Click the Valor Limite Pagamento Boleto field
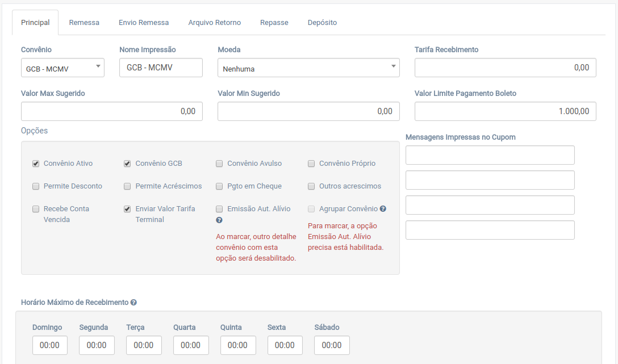The height and width of the screenshot is (364, 618). [x=505, y=111]
